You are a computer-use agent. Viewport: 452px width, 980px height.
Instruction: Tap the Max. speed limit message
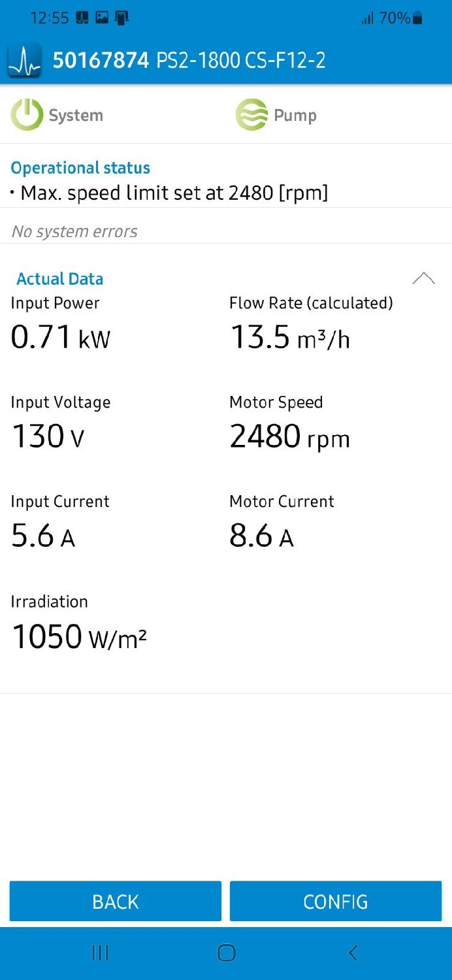(x=174, y=193)
